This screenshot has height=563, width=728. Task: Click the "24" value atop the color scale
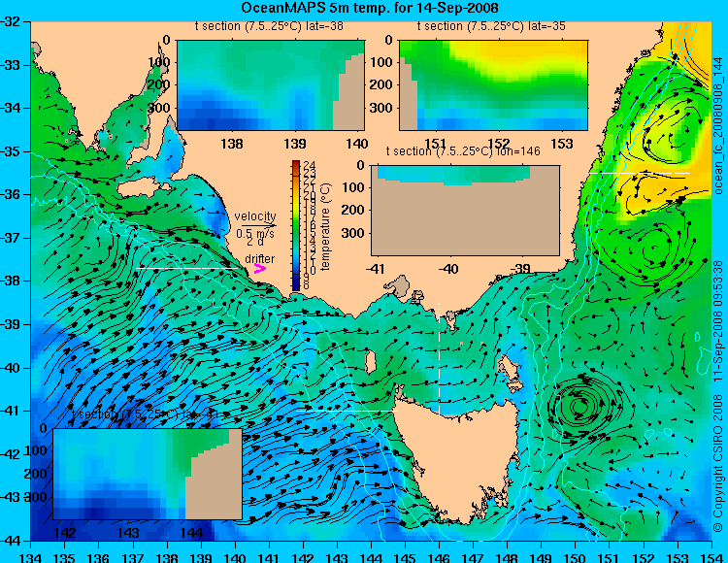point(310,165)
